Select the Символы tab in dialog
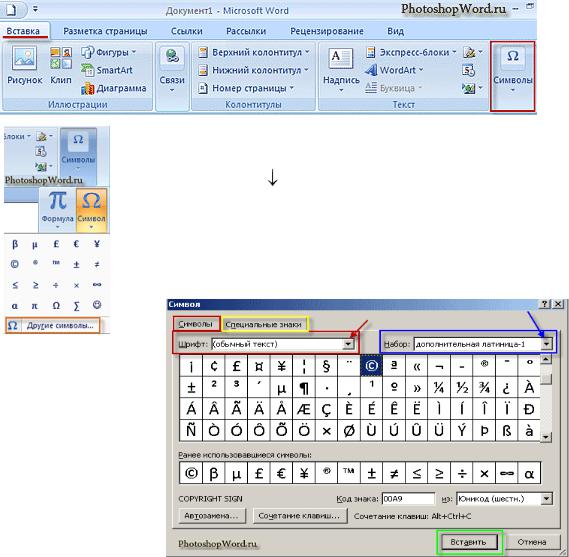569x557 pixels. pos(196,324)
